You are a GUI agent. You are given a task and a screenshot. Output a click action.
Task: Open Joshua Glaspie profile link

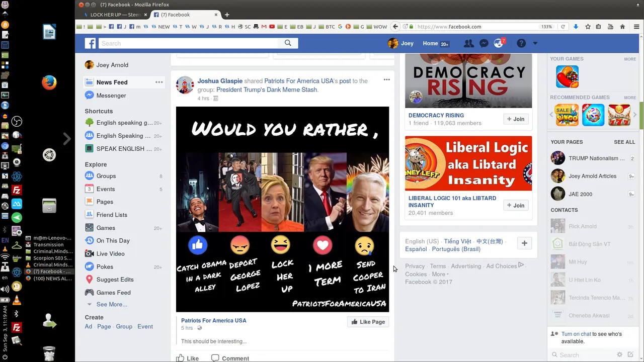tap(220, 81)
